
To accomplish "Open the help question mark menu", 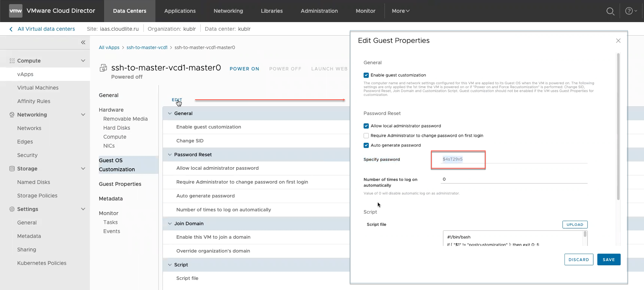I will coord(631,11).
